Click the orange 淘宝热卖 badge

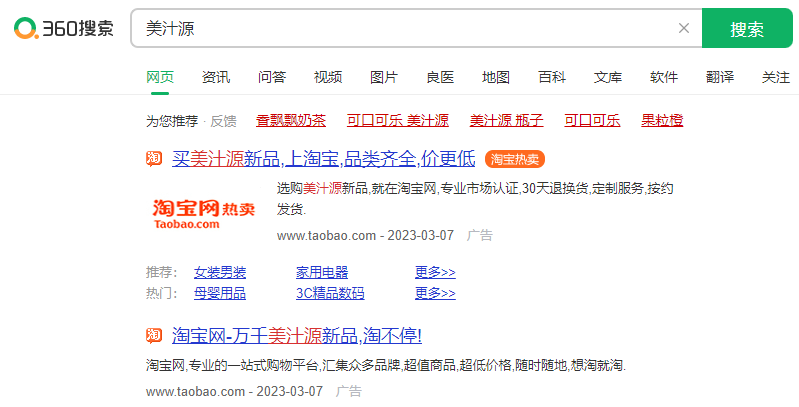coord(515,159)
